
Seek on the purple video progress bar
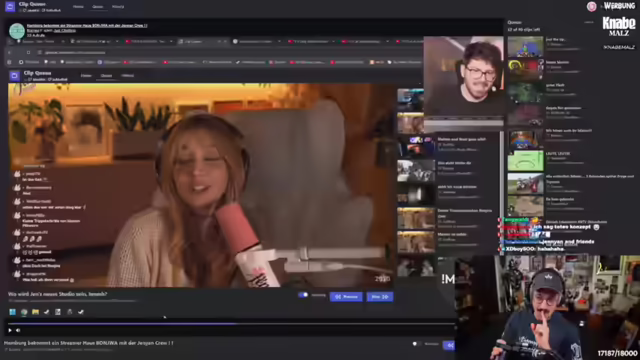[x=231, y=324]
